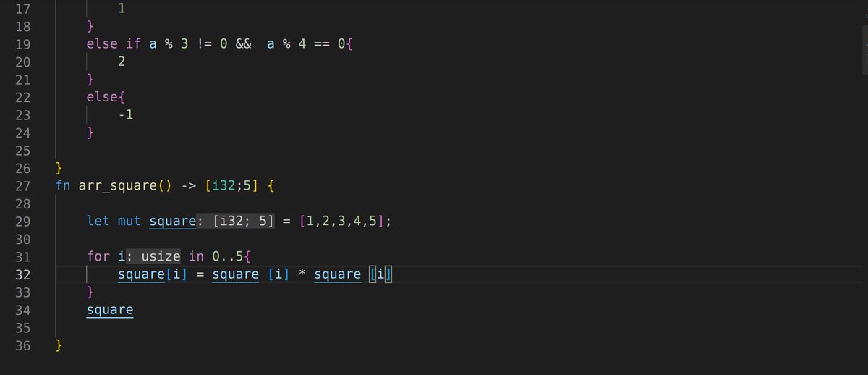The height and width of the screenshot is (375, 868).
Task: Click the 'a % 4' expression on line 19
Action: [x=286, y=44]
